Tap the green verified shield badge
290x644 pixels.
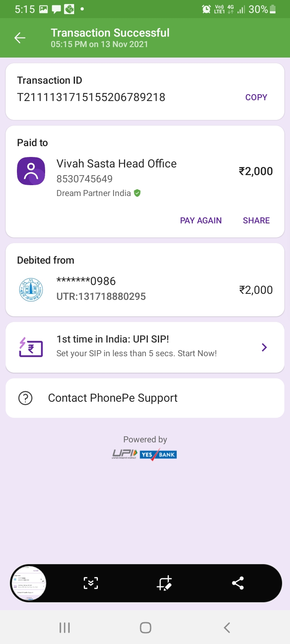pos(137,193)
